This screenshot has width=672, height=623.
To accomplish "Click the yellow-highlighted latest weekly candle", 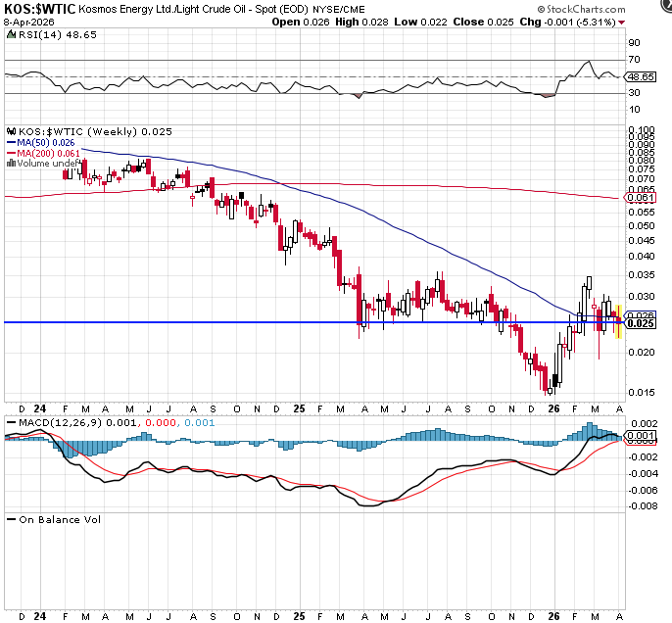I will [x=618, y=320].
